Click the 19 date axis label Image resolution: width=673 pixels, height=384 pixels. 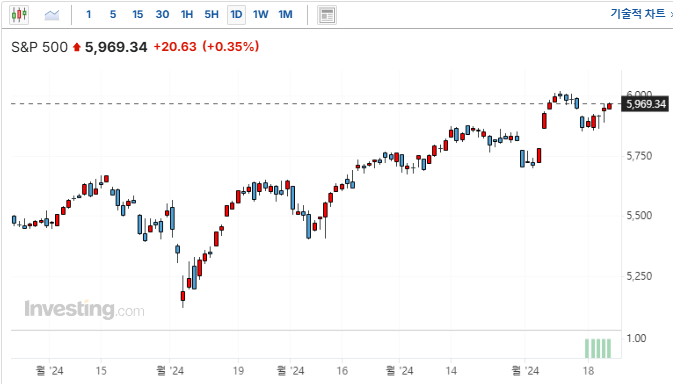[x=238, y=371]
